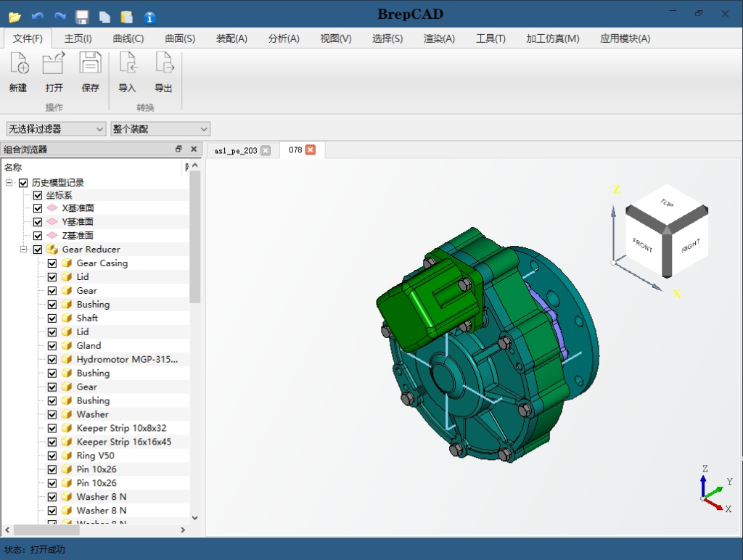The width and height of the screenshot is (743, 560).
Task: Open the 主页(I) ribbon tab
Action: click(78, 38)
